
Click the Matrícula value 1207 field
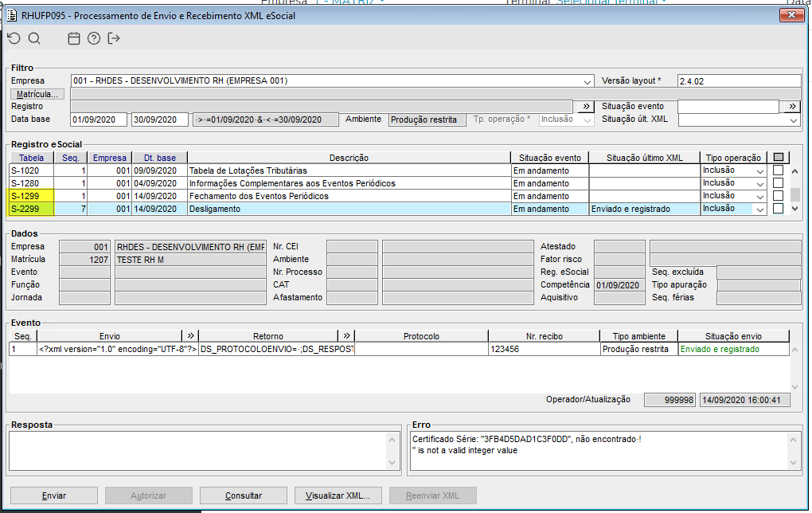pyautogui.click(x=84, y=260)
